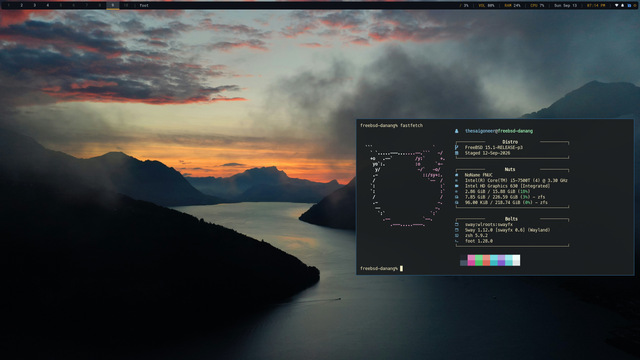Click the terminal icon beside 'foot 1.20.0'
640x360 pixels.
point(456,241)
